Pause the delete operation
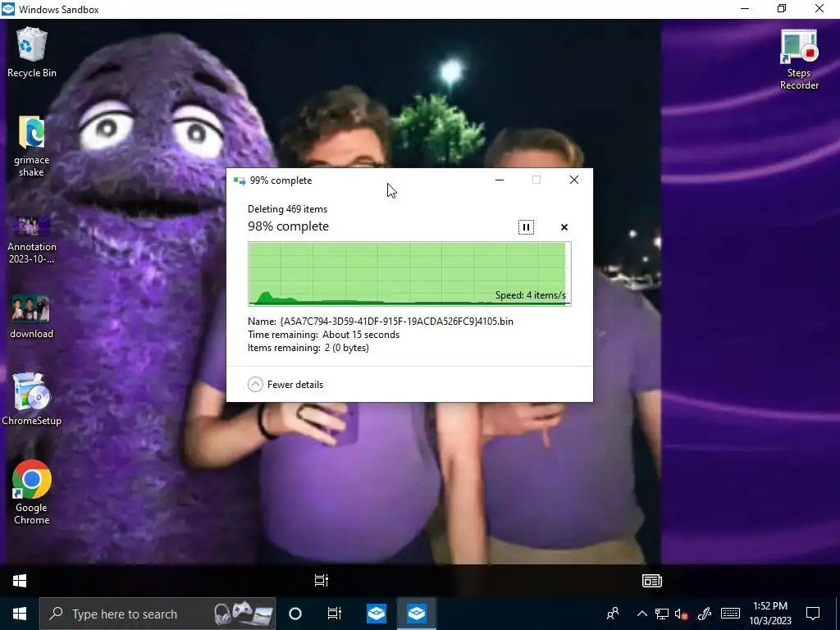840x630 pixels. (x=526, y=227)
